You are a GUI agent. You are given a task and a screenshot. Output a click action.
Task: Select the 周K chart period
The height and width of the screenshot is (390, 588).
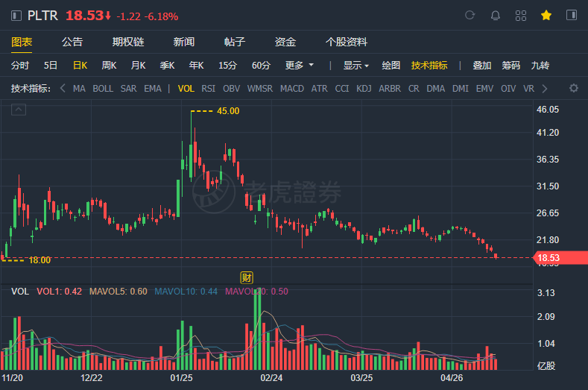pos(109,66)
